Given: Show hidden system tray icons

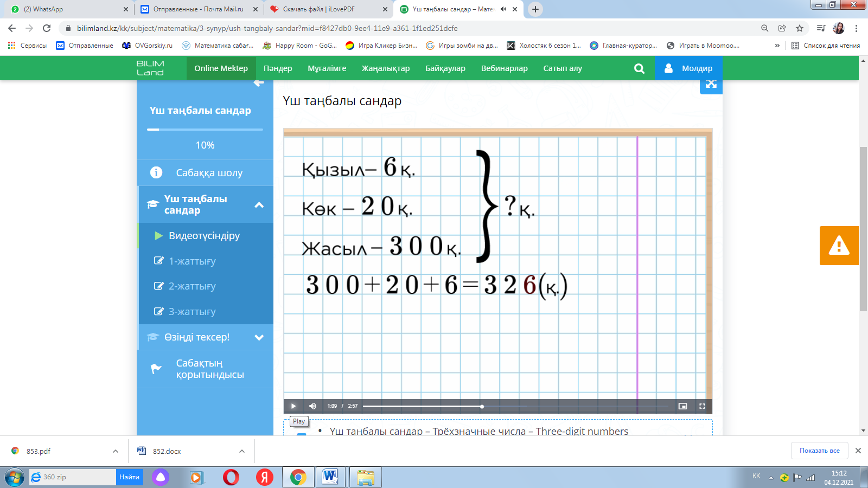Looking at the screenshot, I should [771, 478].
